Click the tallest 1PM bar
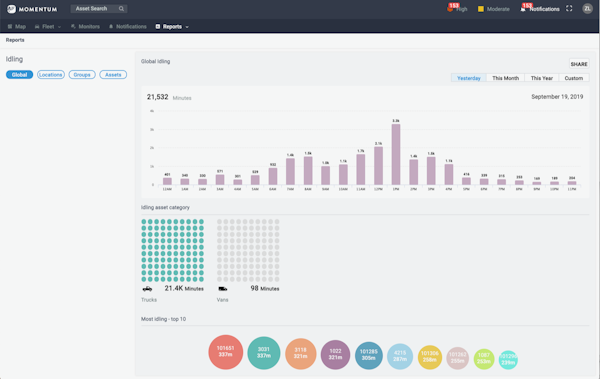This screenshot has height=379, width=600. click(396, 154)
